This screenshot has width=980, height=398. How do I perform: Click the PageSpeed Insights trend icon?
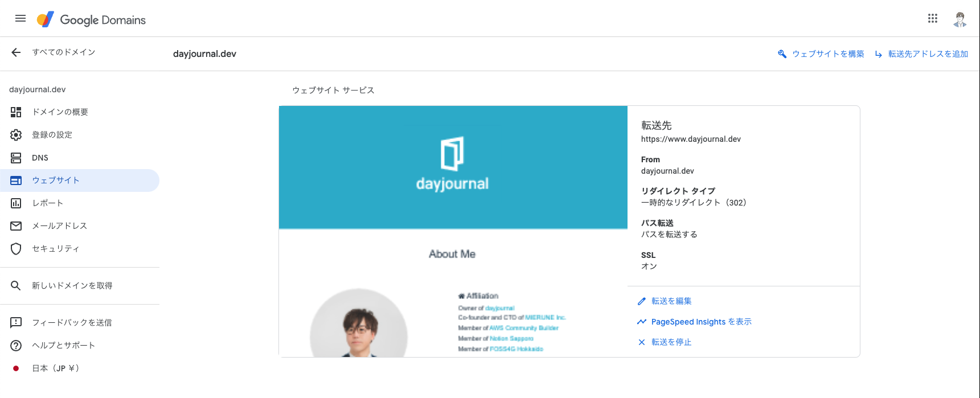[x=642, y=322]
